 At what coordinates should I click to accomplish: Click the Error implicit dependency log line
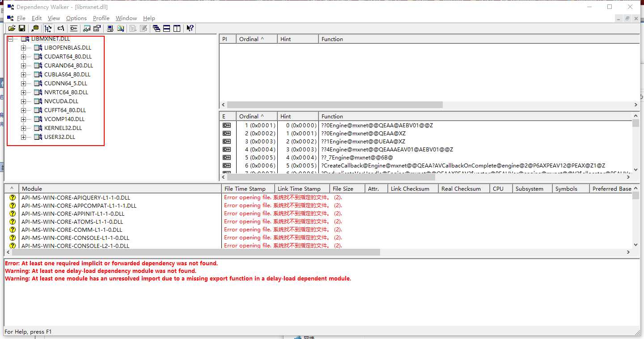click(111, 263)
